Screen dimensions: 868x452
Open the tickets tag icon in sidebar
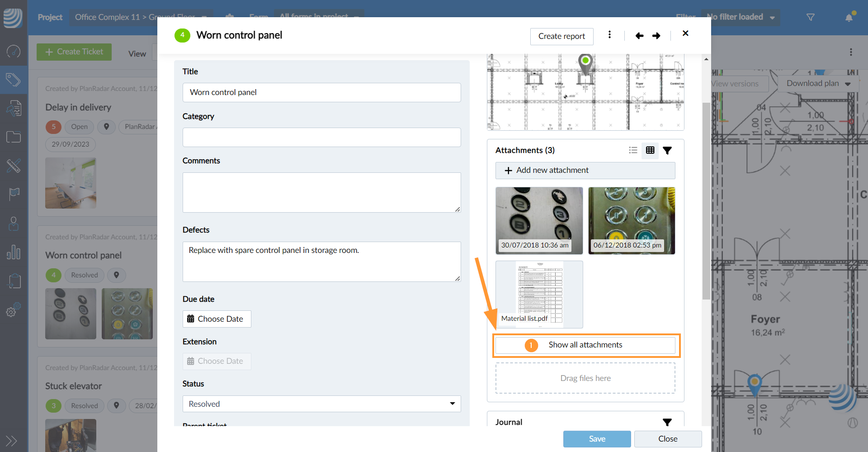click(14, 80)
